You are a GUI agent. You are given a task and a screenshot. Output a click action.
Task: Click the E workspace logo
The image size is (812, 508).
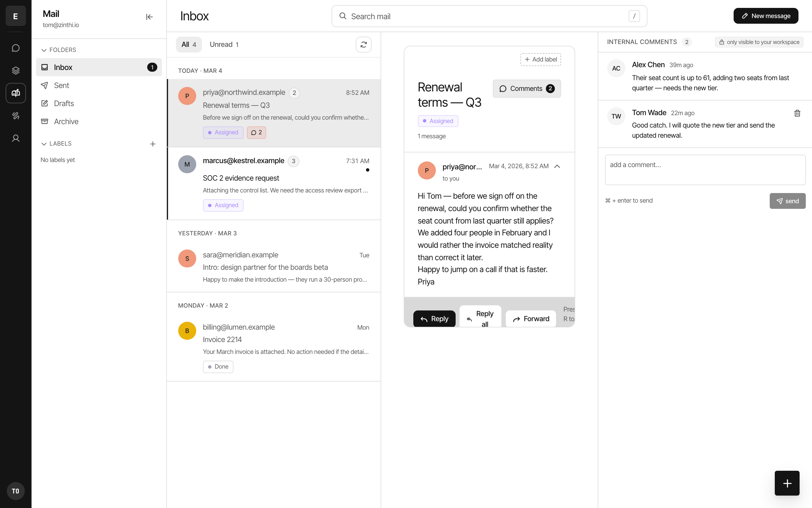[16, 16]
